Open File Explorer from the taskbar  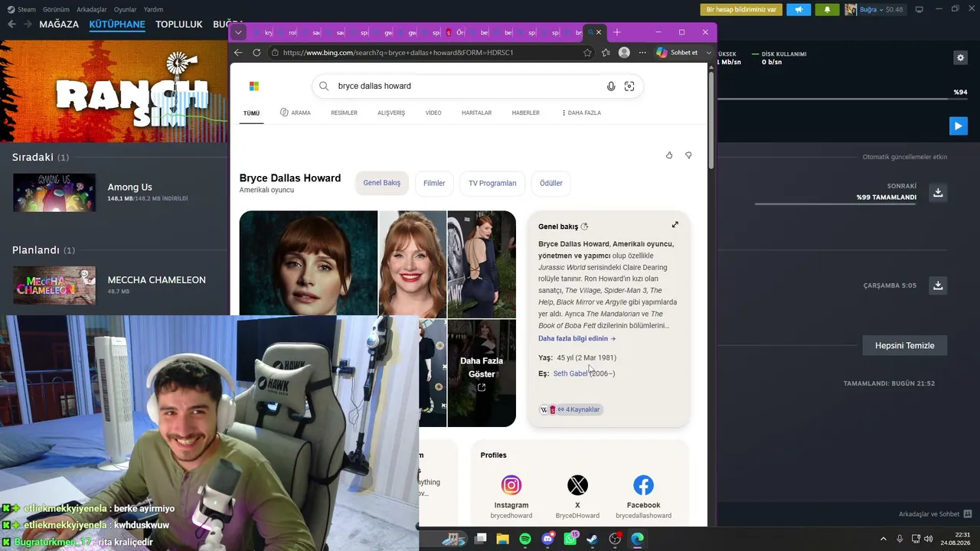502,539
